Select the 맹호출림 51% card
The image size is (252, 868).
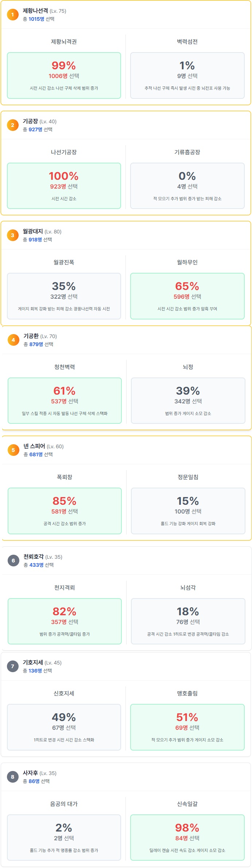click(x=187, y=727)
